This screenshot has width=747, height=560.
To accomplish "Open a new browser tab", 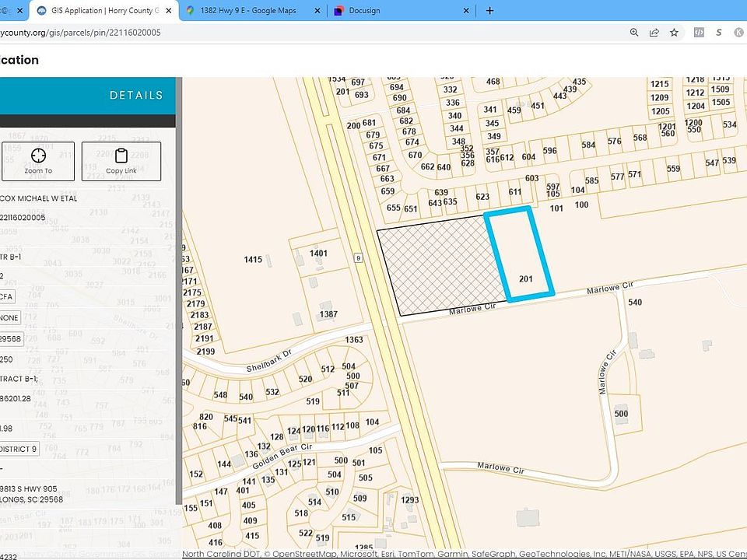I will point(489,10).
